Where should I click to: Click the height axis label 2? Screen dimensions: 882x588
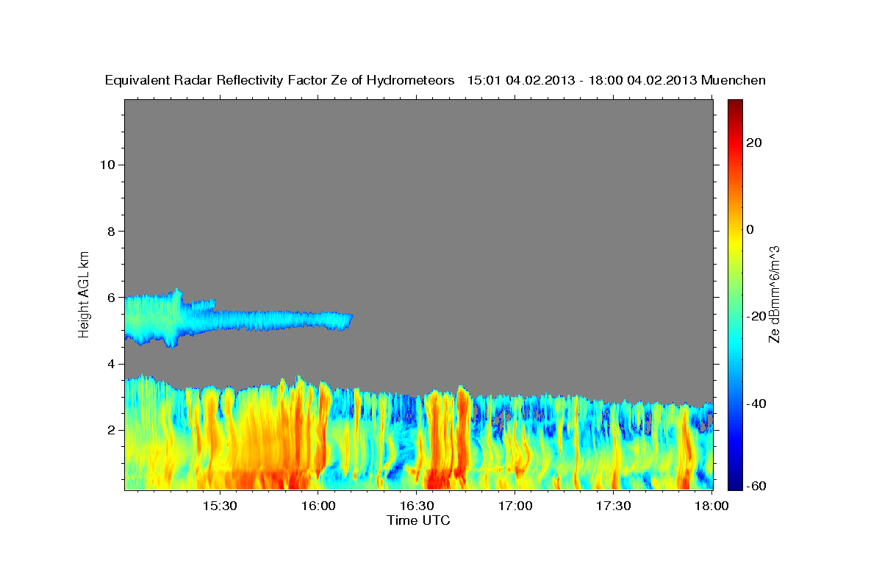[x=110, y=430]
